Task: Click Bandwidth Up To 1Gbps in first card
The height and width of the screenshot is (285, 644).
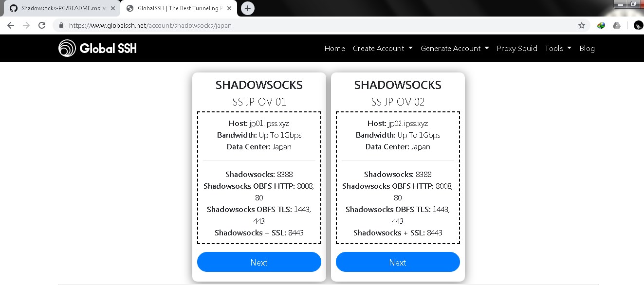Action: pyautogui.click(x=259, y=135)
